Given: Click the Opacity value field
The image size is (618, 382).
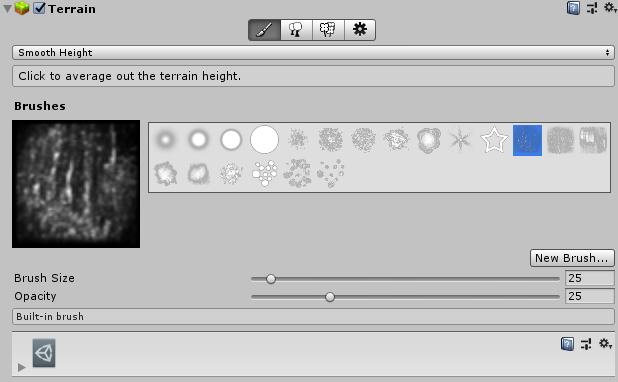Looking at the screenshot, I should coord(590,296).
